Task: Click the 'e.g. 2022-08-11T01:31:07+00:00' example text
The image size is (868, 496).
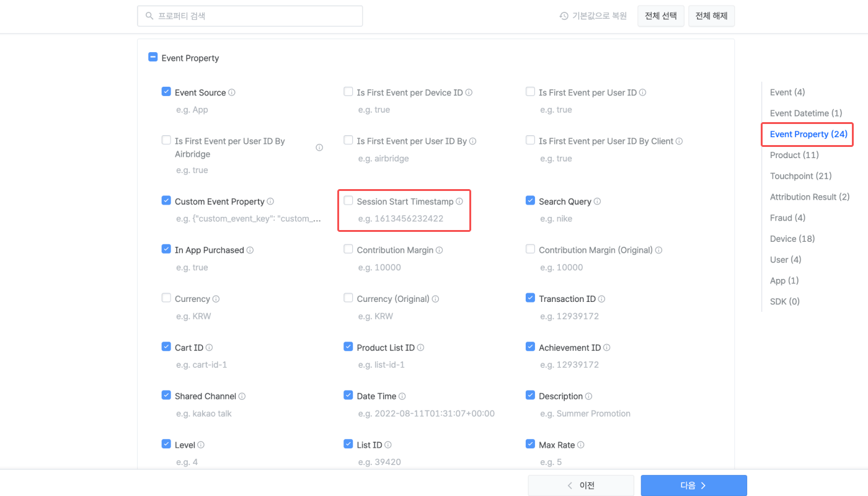Action: [x=427, y=414]
